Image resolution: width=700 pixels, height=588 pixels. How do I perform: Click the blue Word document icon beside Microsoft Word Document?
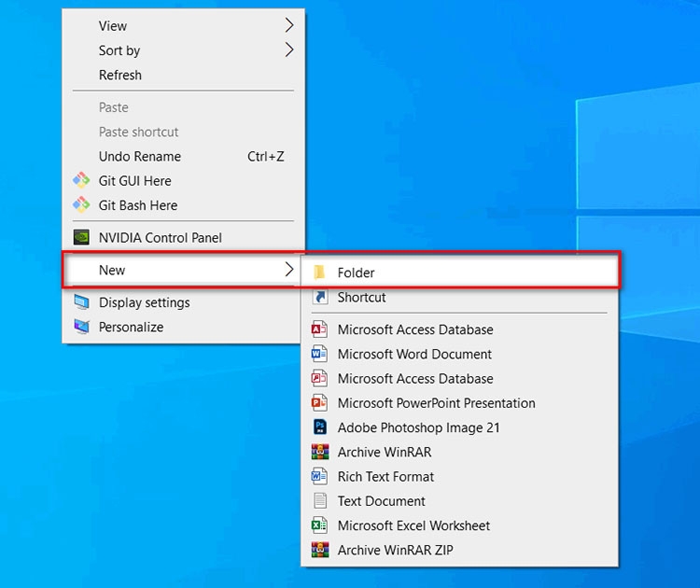pyautogui.click(x=319, y=354)
